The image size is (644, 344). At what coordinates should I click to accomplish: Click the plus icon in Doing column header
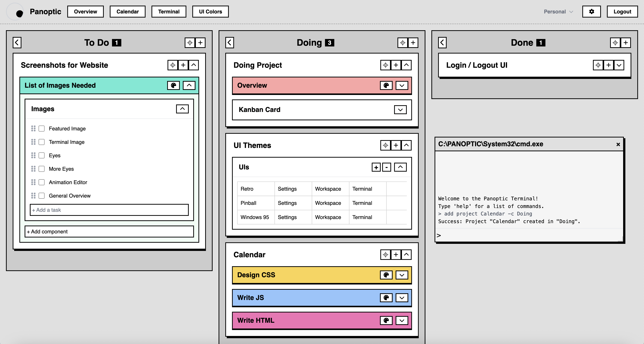[413, 43]
